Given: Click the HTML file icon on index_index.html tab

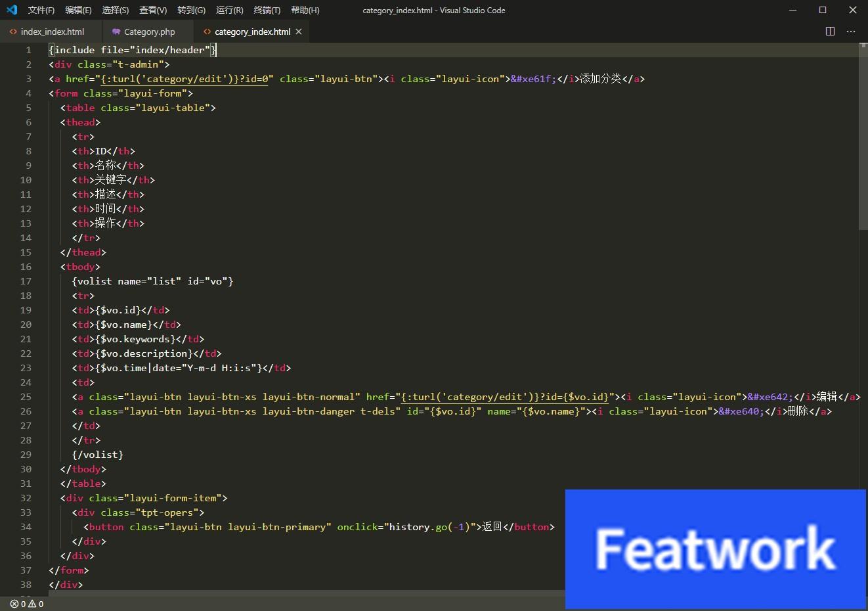Looking at the screenshot, I should (x=13, y=32).
